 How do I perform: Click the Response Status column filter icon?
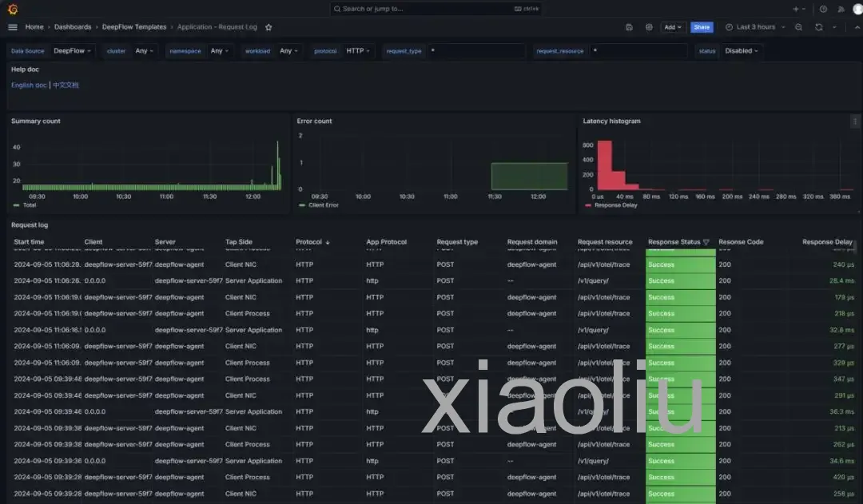[706, 242]
